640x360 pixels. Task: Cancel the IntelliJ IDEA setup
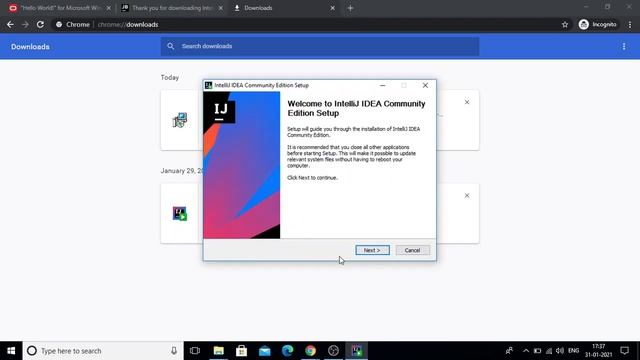pyautogui.click(x=412, y=250)
